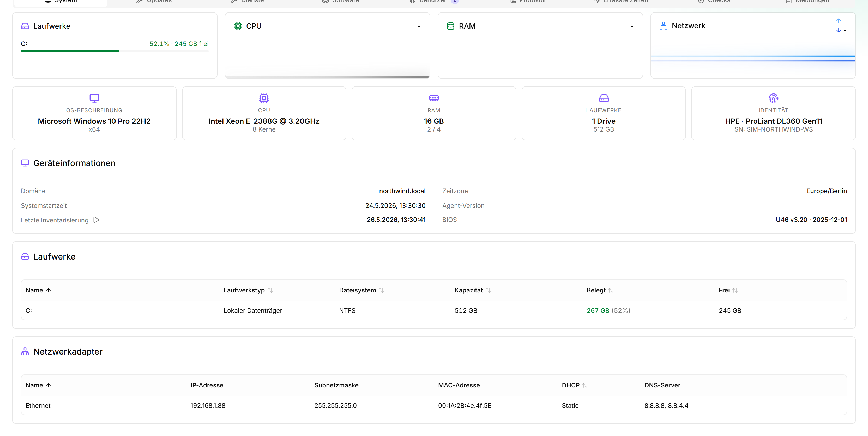Click the Lokaler Datenträger cell
The width and height of the screenshot is (868, 436).
pyautogui.click(x=253, y=311)
